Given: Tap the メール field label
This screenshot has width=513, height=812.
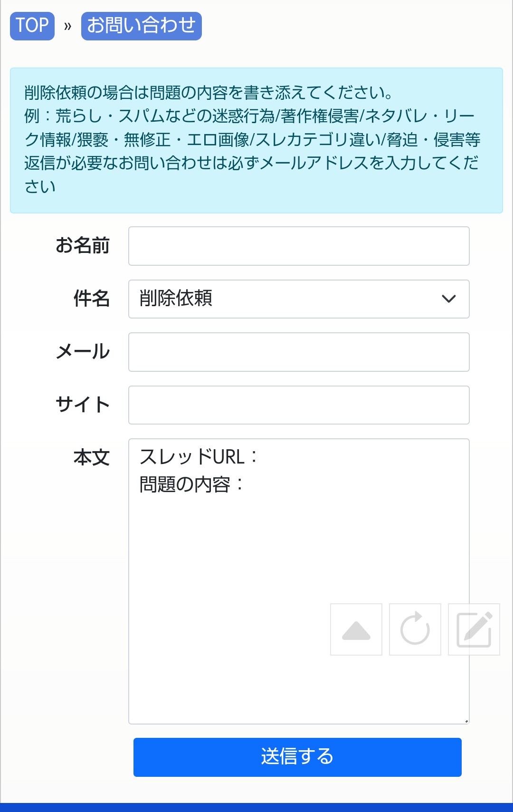Looking at the screenshot, I should pos(83,352).
